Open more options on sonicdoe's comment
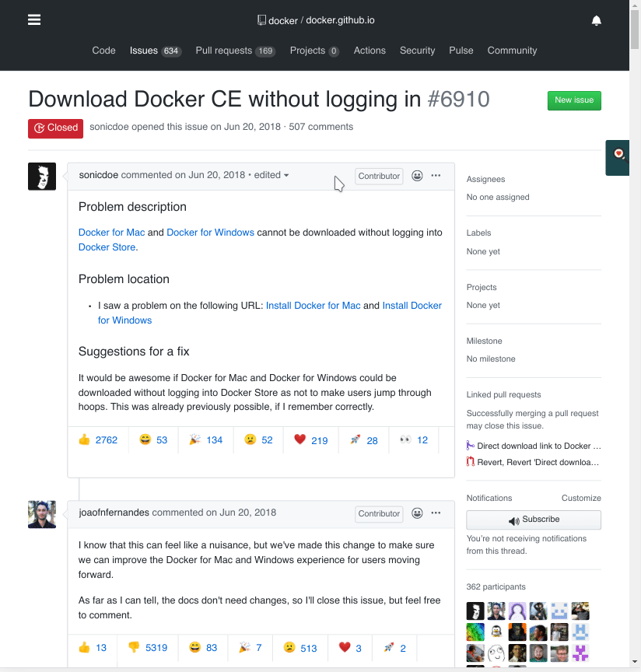This screenshot has height=672, width=641. [436, 175]
